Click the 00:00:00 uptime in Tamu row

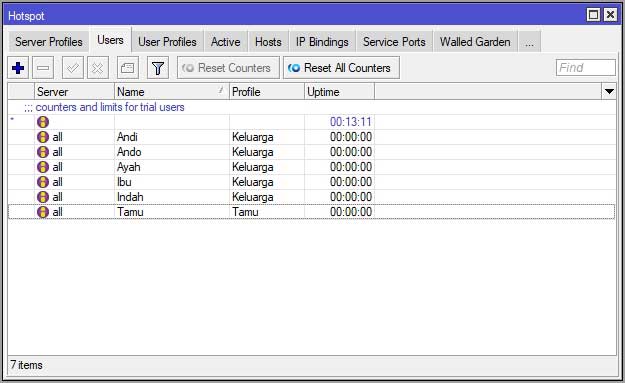[x=351, y=212]
